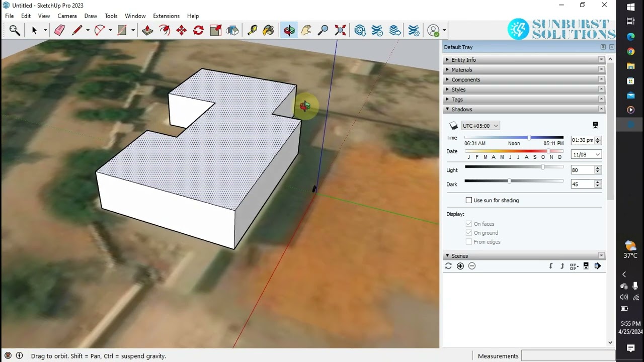Select the Rectangle shape tool
This screenshot has width=644, height=362.
click(122, 31)
